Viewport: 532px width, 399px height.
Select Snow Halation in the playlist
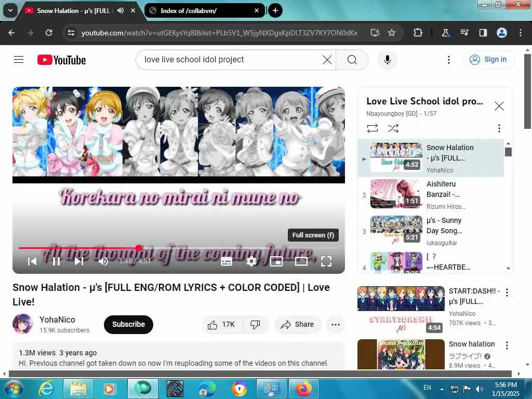[431, 158]
